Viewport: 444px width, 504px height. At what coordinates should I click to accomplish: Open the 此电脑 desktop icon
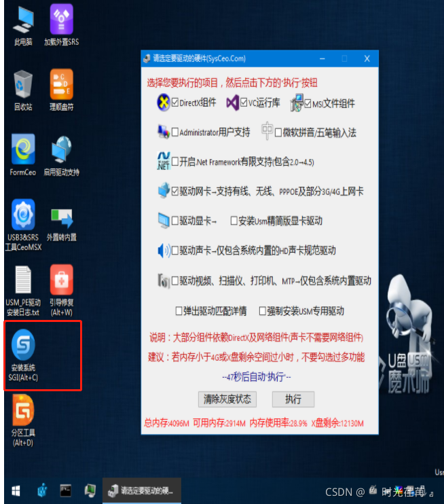[x=23, y=26]
